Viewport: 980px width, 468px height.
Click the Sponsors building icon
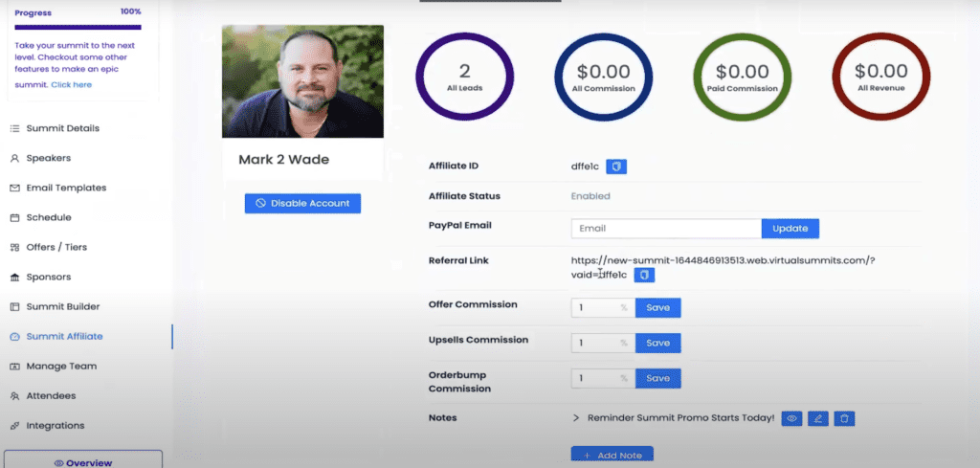click(x=15, y=277)
